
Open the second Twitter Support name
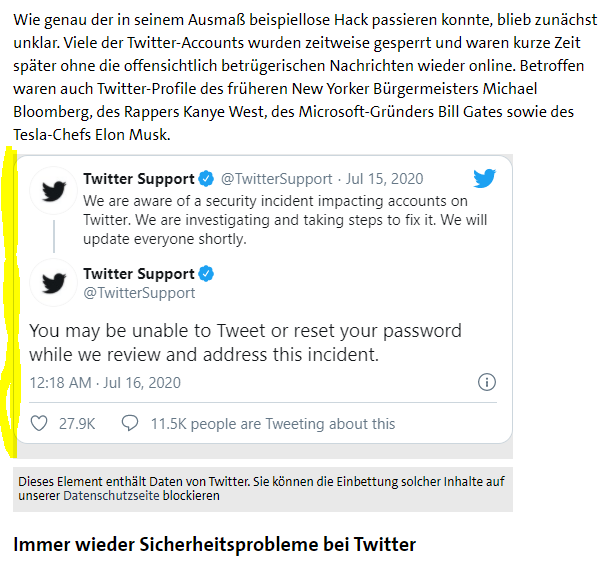click(x=139, y=274)
